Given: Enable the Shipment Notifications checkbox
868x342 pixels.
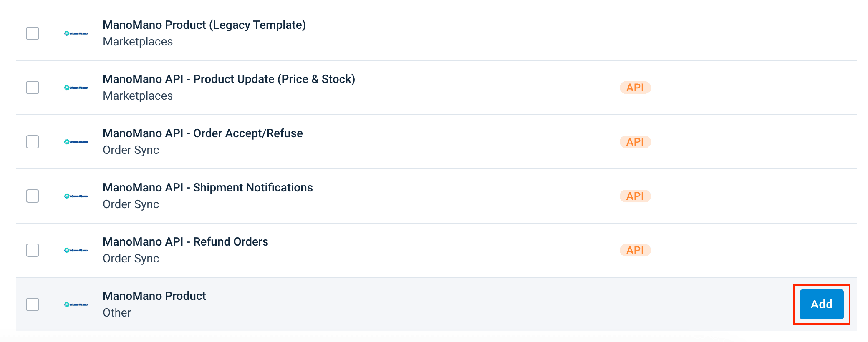Looking at the screenshot, I should click(33, 196).
